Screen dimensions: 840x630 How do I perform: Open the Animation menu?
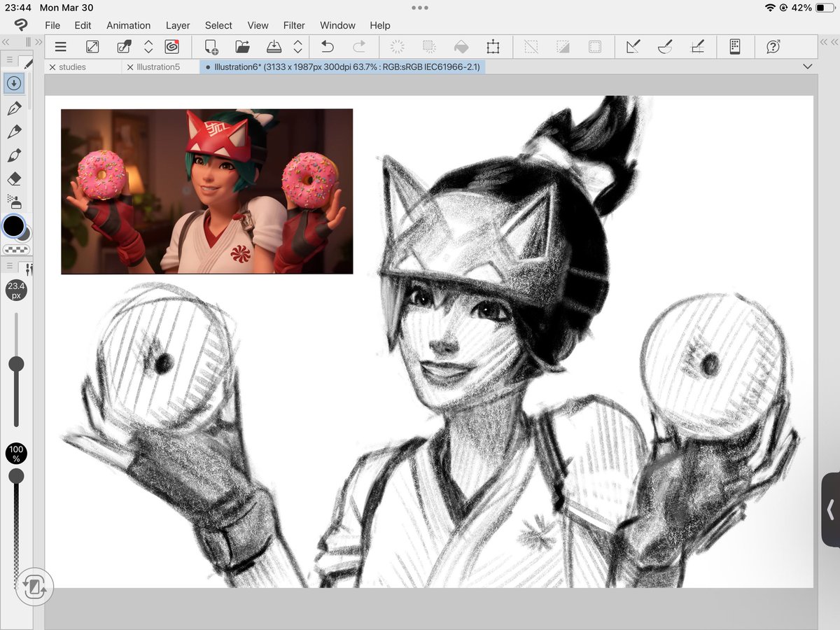coord(129,25)
